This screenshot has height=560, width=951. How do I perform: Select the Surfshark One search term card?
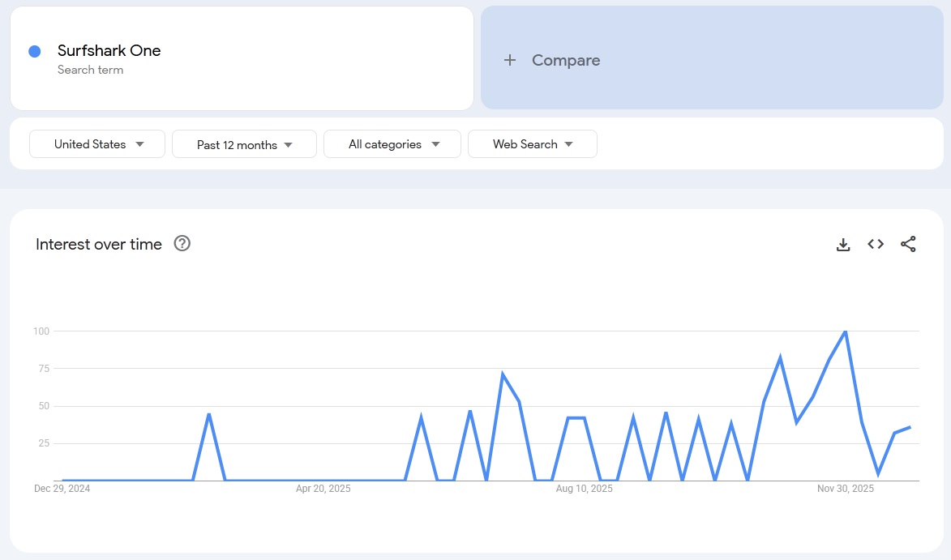[x=242, y=58]
